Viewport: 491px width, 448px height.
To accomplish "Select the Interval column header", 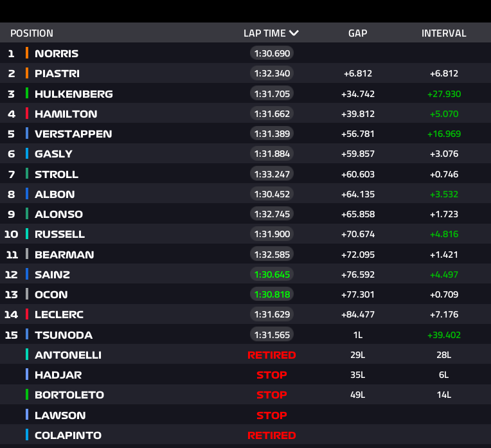I will click(443, 33).
